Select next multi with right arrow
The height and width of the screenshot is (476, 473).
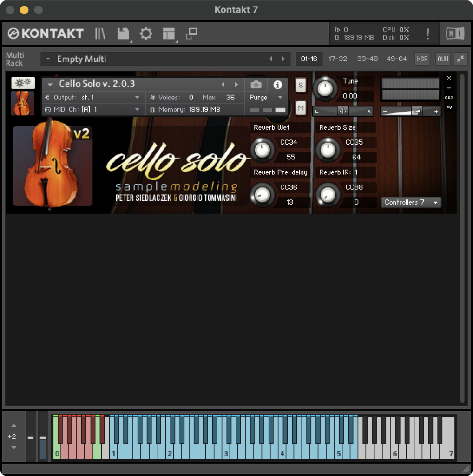coord(283,59)
